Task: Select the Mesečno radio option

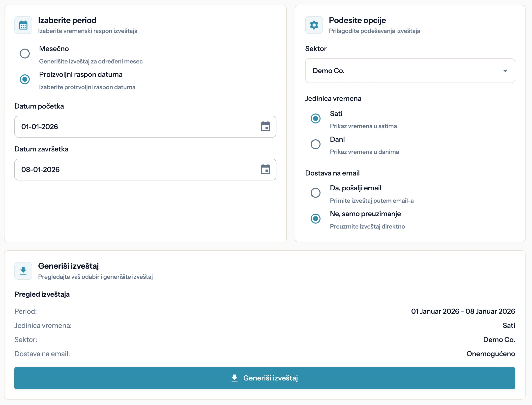Action: 25,54
